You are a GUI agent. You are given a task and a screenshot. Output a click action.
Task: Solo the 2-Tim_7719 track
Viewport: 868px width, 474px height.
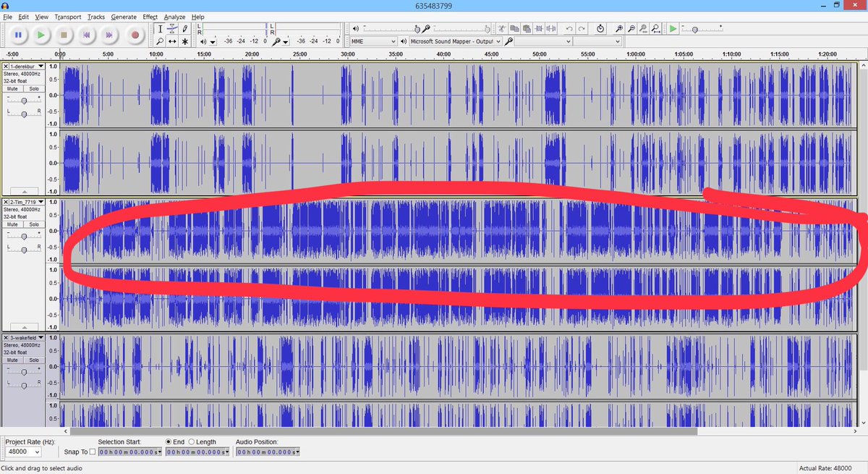pyautogui.click(x=33, y=224)
